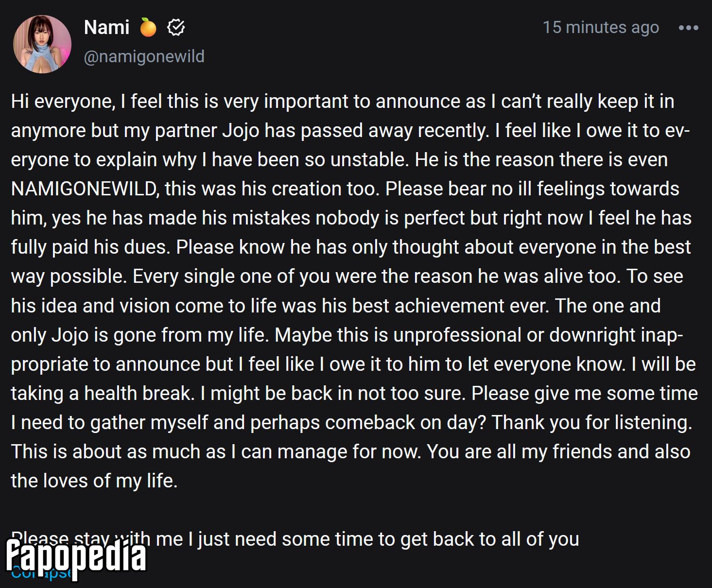
Task: Collapse the expanded post text
Action: (41, 572)
